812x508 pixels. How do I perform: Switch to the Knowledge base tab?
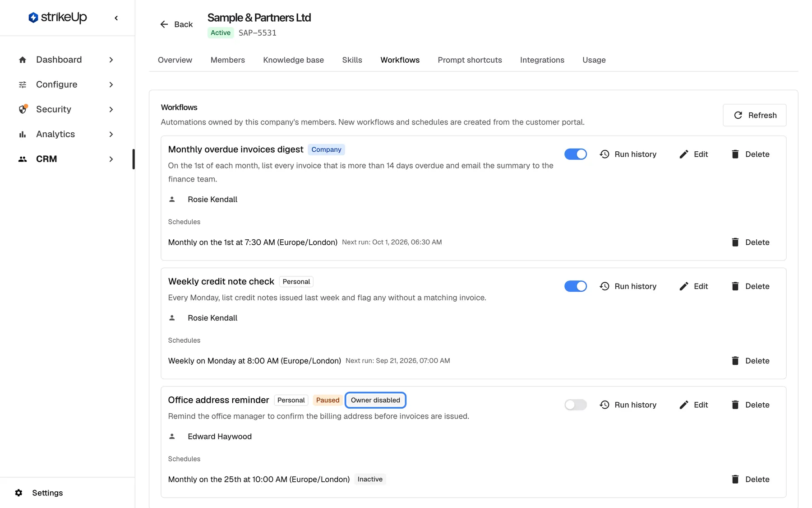(293, 60)
